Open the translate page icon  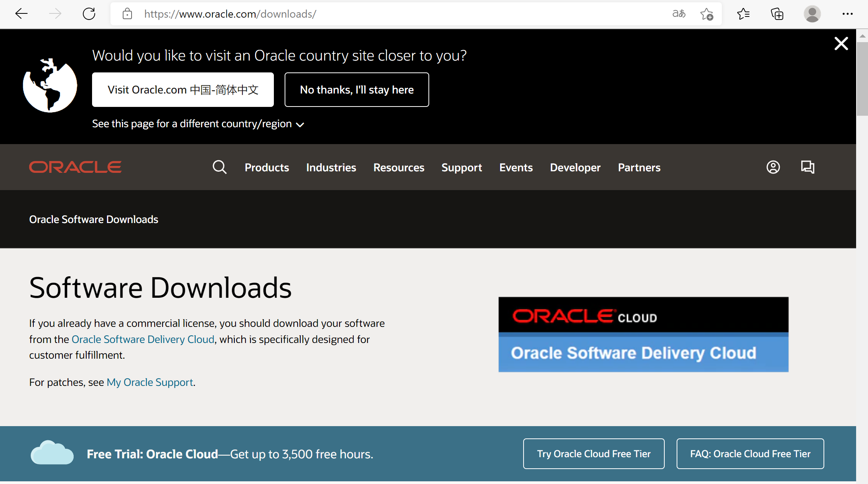point(679,14)
